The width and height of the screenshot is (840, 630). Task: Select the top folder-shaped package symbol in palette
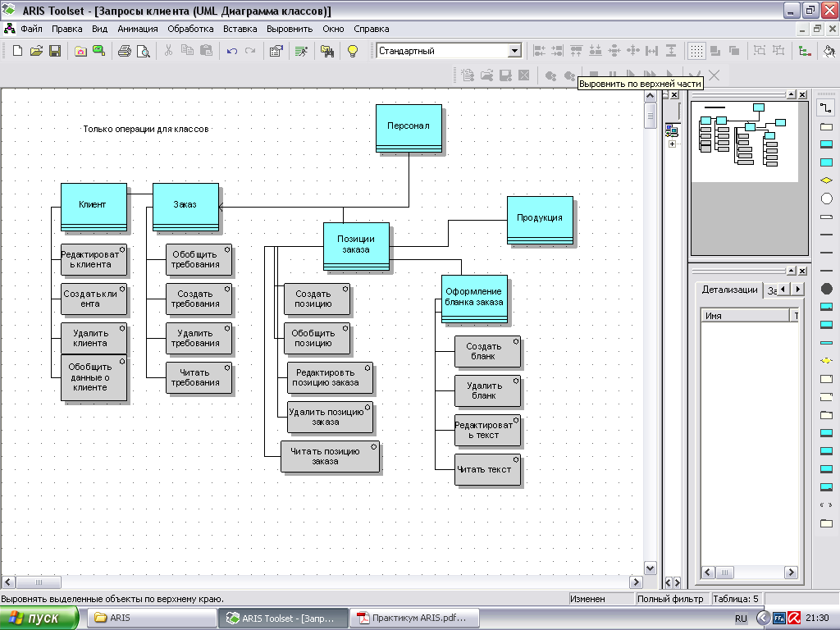826,126
